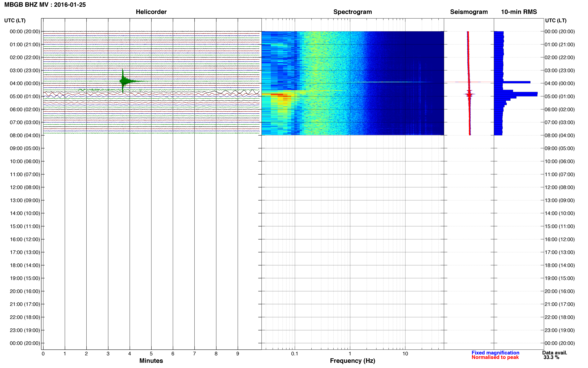Click the red seismogram burst near 05:00
The height and width of the screenshot is (368, 588).
[x=469, y=94]
